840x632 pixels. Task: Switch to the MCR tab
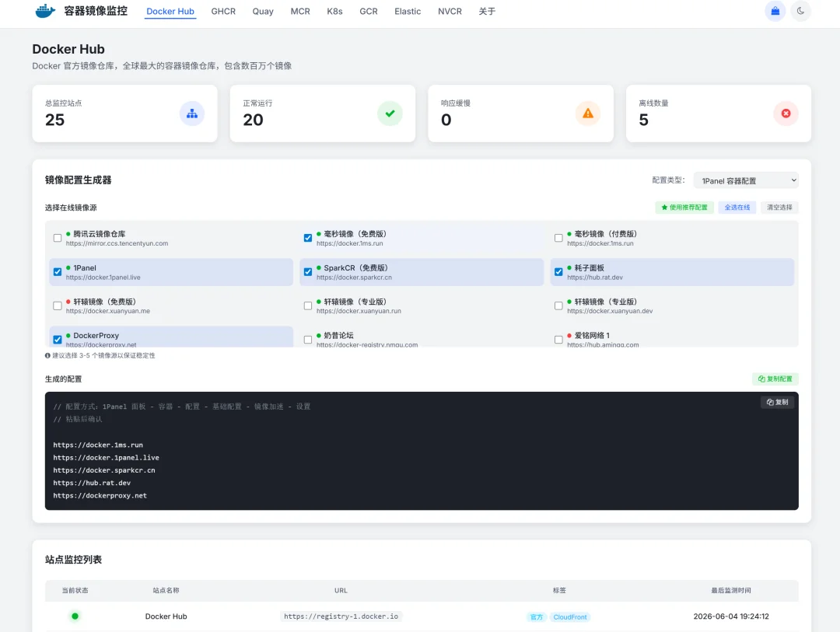point(300,11)
